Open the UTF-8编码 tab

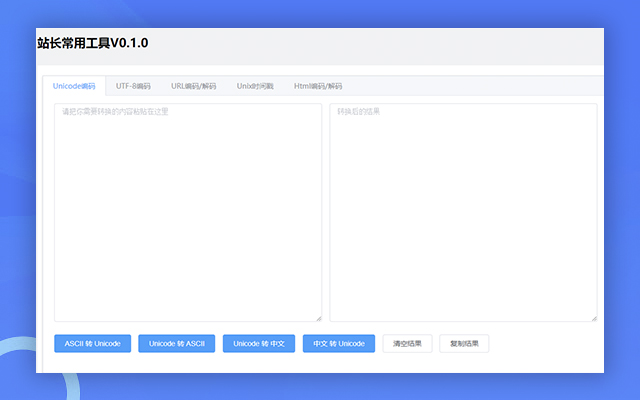pos(133,86)
